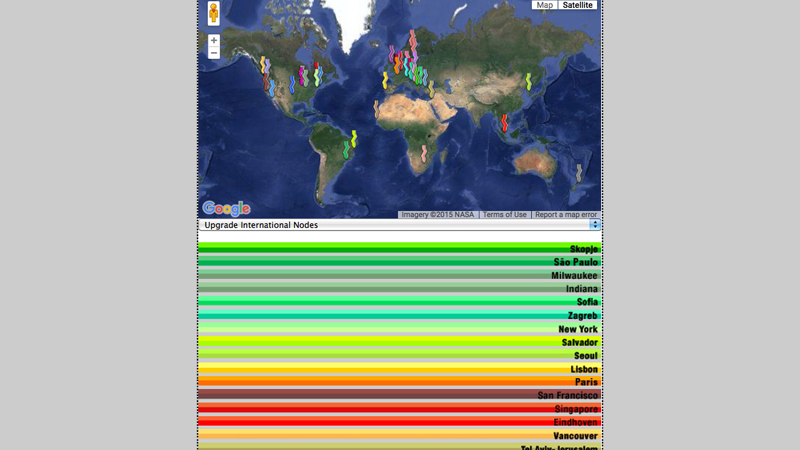Open Upgrade International Nodes dropdown
The height and width of the screenshot is (450, 800).
point(400,225)
